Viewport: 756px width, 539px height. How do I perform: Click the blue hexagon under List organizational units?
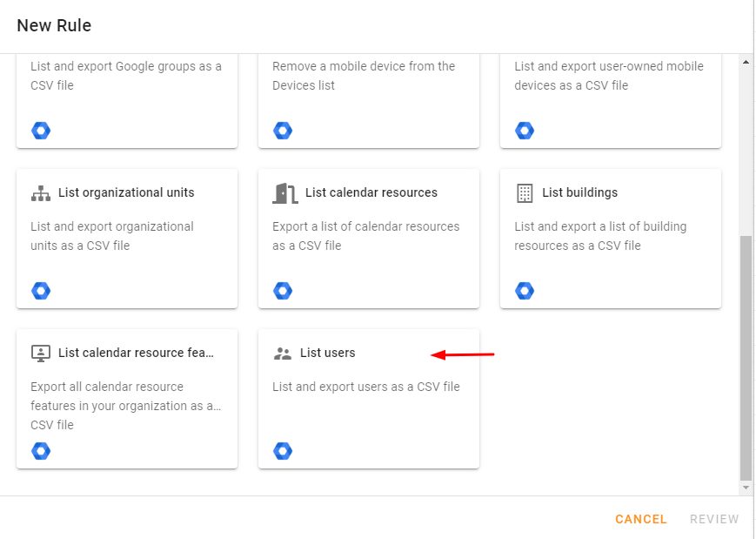click(x=41, y=291)
